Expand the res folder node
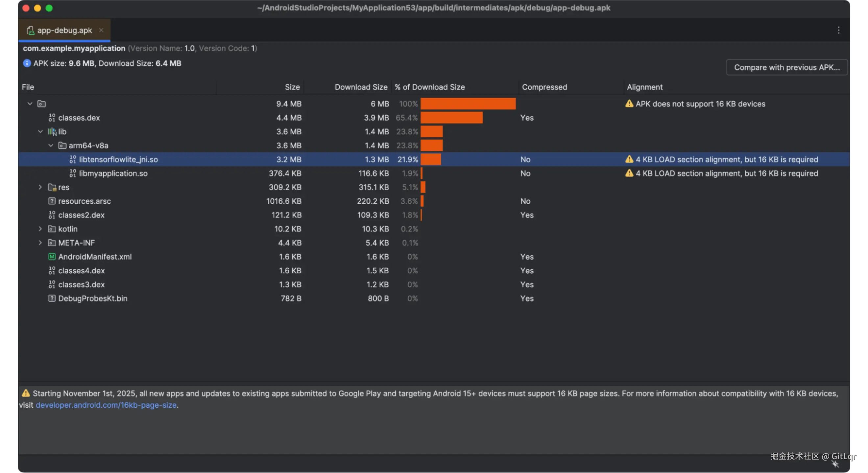The height and width of the screenshot is (473, 868). click(x=40, y=187)
